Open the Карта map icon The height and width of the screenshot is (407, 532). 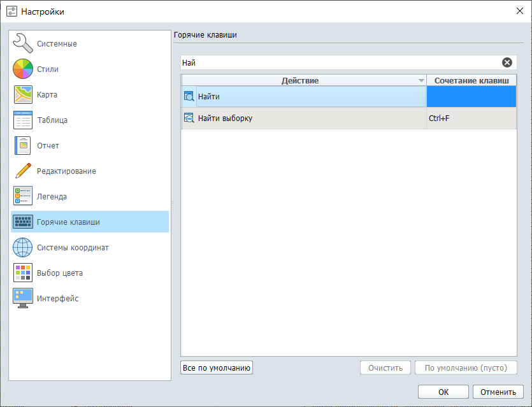(23, 94)
